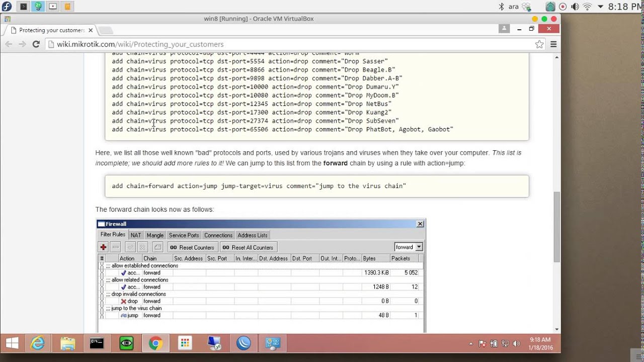Click the Wi-Fi indicator in the top panel
The height and width of the screenshot is (362, 644).
click(x=587, y=7)
